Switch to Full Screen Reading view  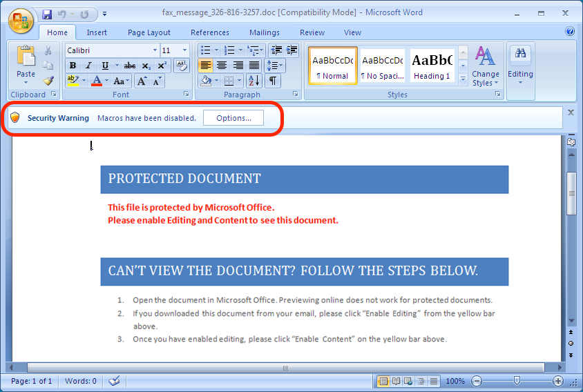396,381
